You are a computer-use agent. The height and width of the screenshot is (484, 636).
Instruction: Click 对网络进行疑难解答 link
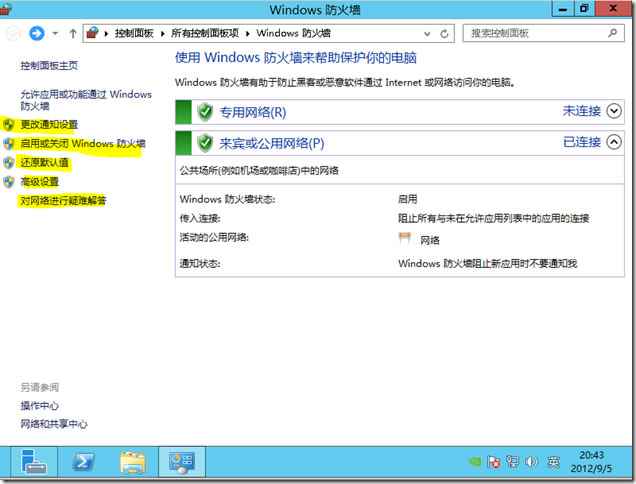(63, 201)
